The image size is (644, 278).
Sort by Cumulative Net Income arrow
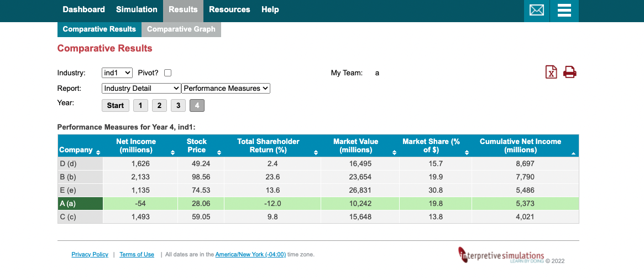(573, 153)
